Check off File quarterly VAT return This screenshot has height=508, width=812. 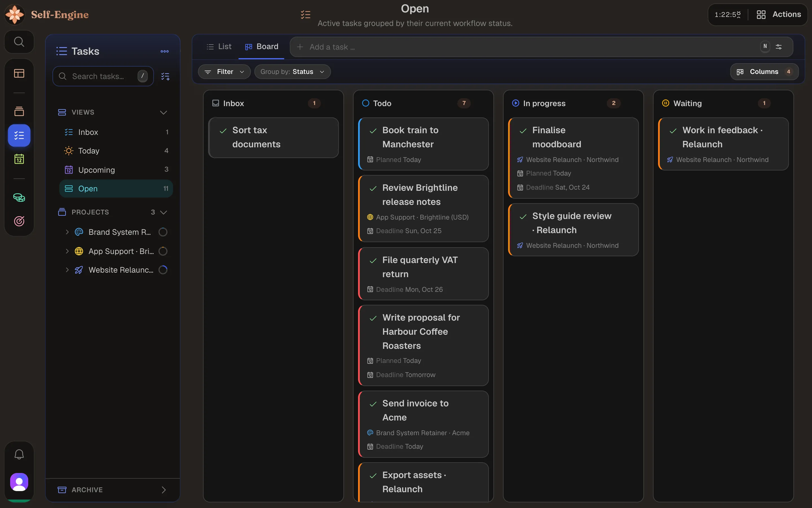[373, 260]
